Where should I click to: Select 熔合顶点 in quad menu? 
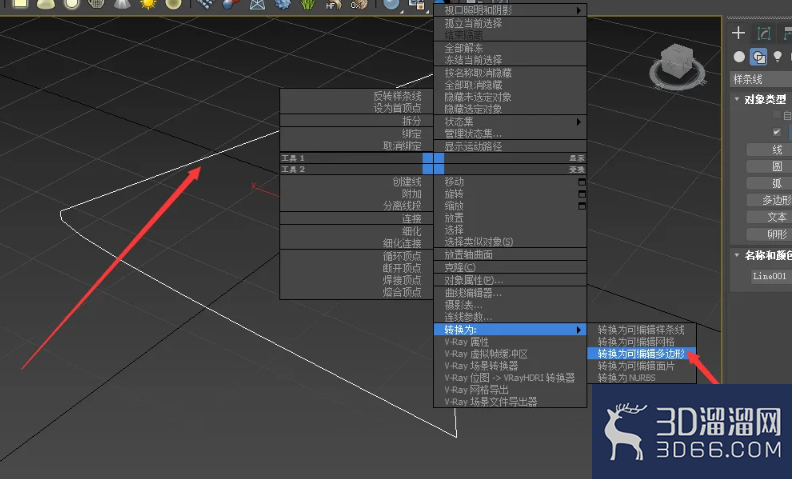[x=357, y=292]
